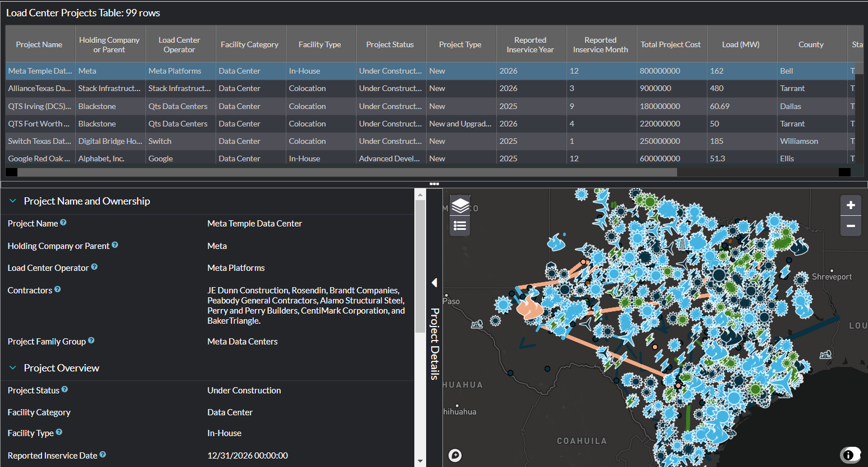Open the map information icon at bottom right
Image resolution: width=868 pixels, height=467 pixels.
click(851, 455)
